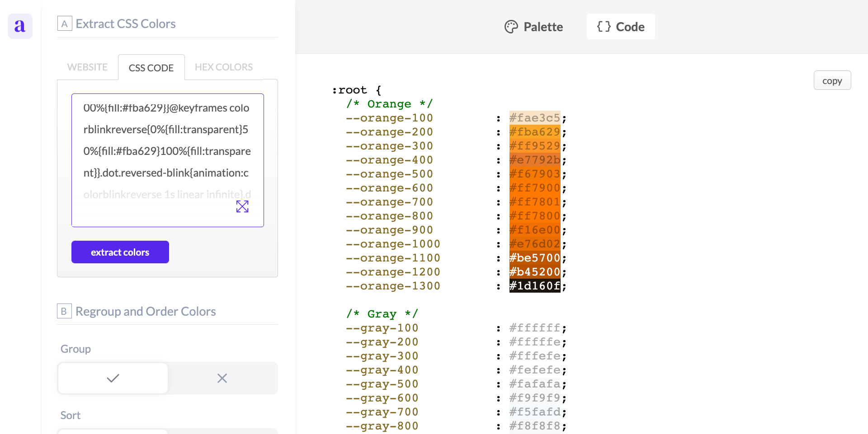
Task: Click the #fae3c5 orange-100 color swatch
Action: click(534, 118)
